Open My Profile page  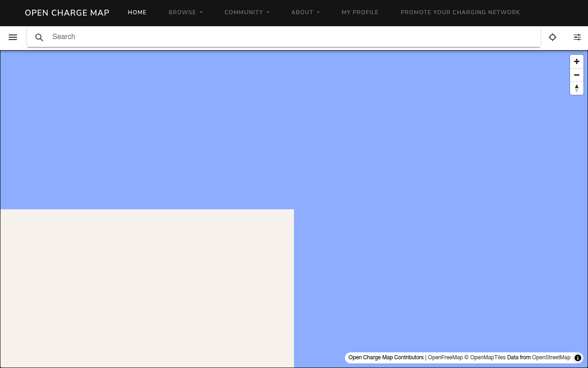click(360, 12)
